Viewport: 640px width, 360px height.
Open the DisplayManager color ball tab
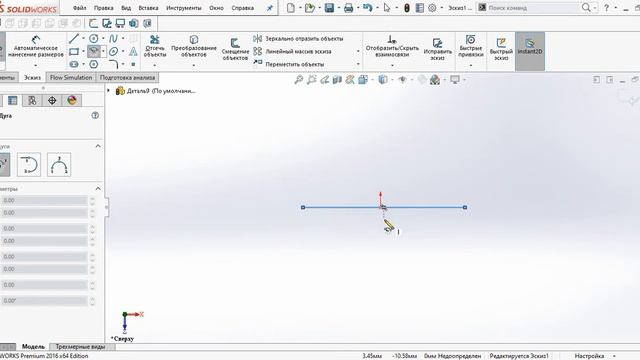[x=72, y=100]
